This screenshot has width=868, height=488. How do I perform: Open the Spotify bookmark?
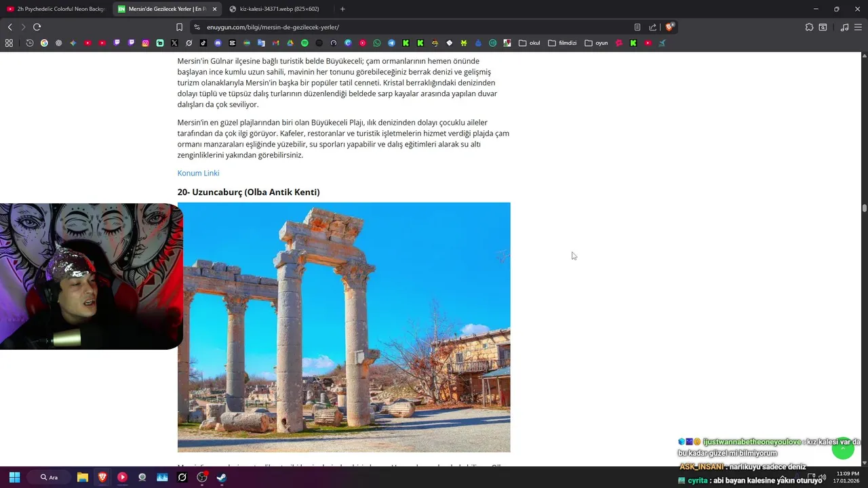click(304, 43)
